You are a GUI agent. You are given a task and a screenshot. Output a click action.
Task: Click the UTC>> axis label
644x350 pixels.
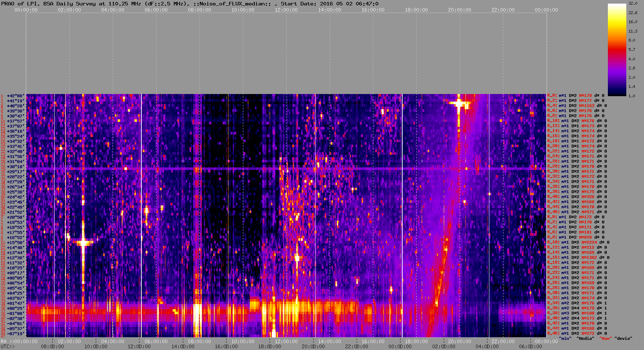click(8, 347)
